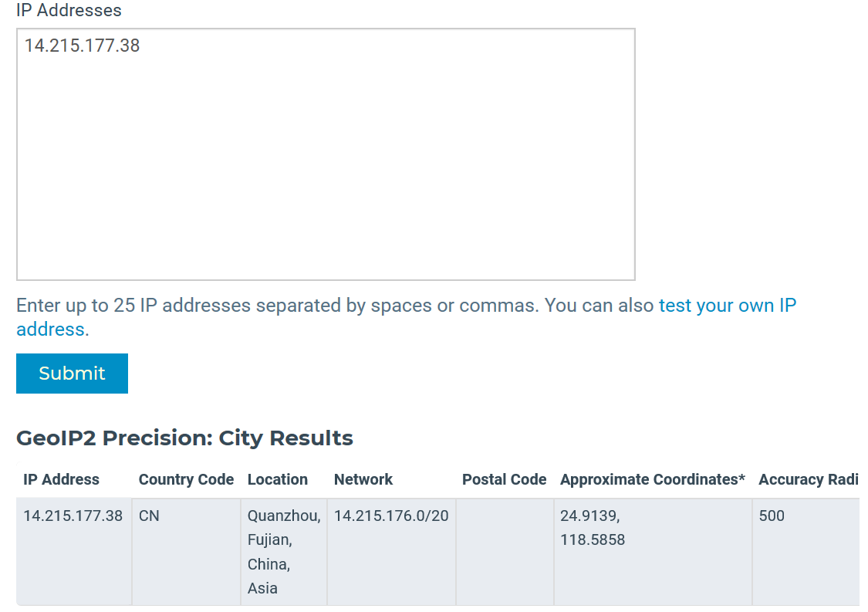Image resolution: width=868 pixels, height=612 pixels.
Task: Click the "Location" column header
Action: tap(278, 479)
